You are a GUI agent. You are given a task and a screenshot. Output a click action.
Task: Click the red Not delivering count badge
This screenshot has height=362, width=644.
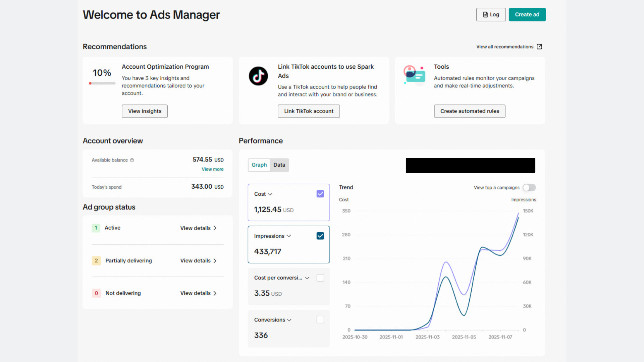click(96, 293)
